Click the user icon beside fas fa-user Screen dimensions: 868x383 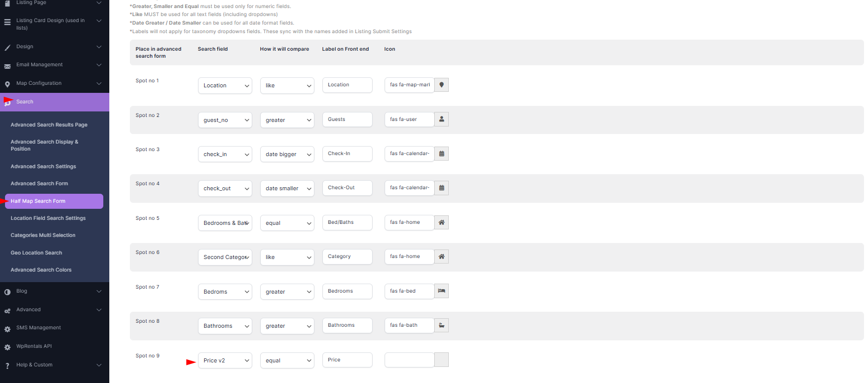coord(441,119)
